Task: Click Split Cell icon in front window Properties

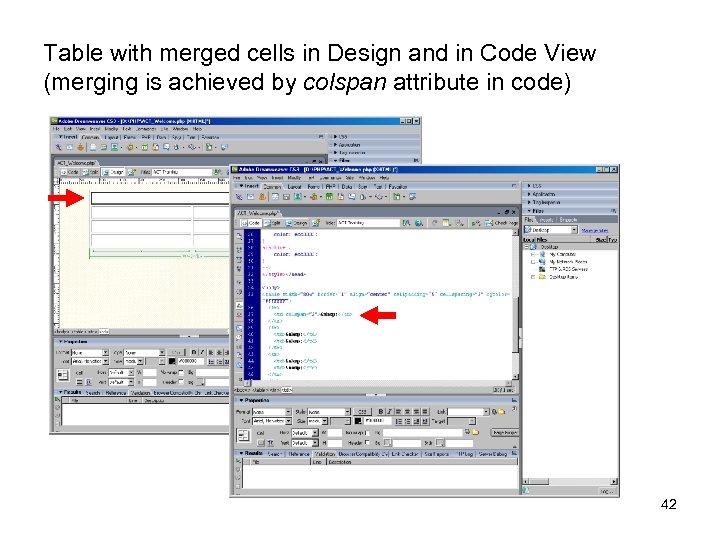Action: pyautogui.click(x=270, y=443)
